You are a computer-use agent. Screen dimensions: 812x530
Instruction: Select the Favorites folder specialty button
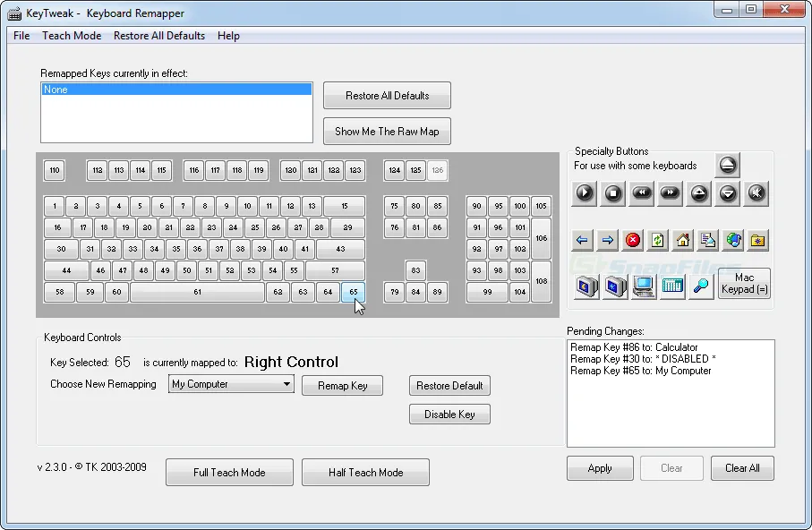pyautogui.click(x=758, y=241)
